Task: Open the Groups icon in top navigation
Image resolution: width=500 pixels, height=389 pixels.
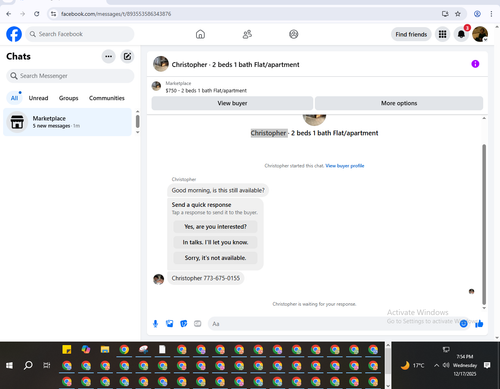Action: pyautogui.click(x=294, y=34)
